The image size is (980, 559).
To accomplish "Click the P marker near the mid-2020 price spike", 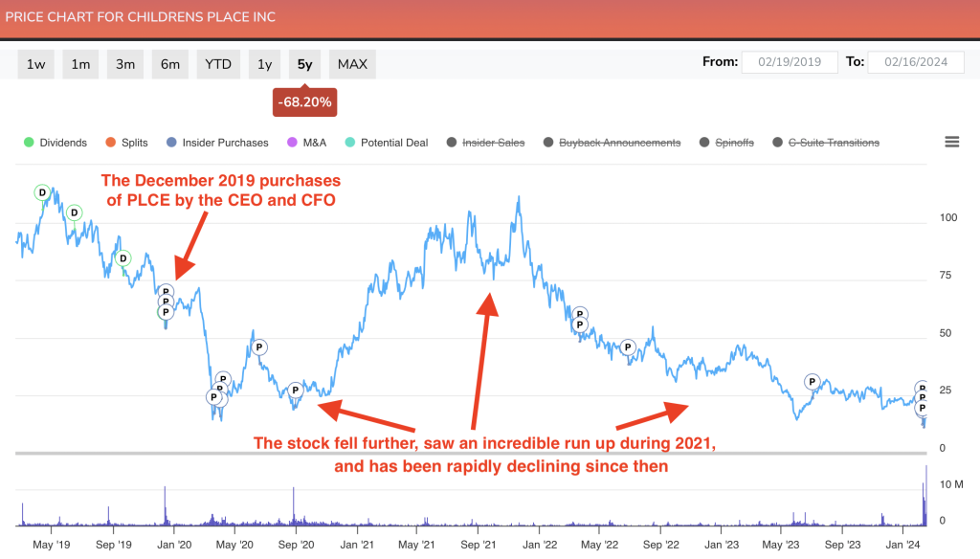I will tap(259, 347).
